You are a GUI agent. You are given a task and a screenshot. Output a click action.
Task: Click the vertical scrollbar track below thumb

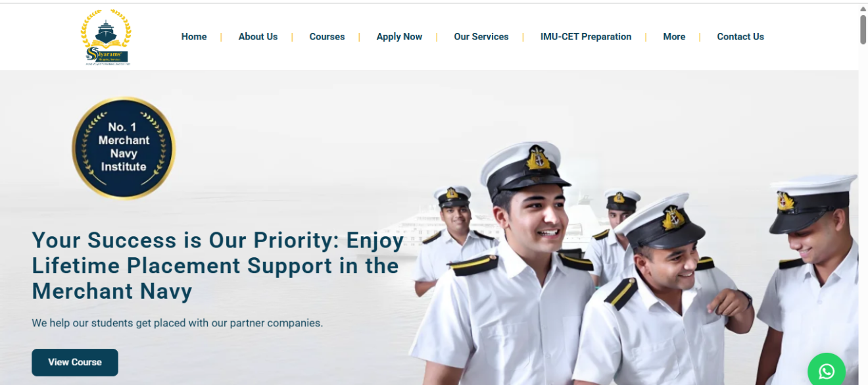pyautogui.click(x=863, y=211)
